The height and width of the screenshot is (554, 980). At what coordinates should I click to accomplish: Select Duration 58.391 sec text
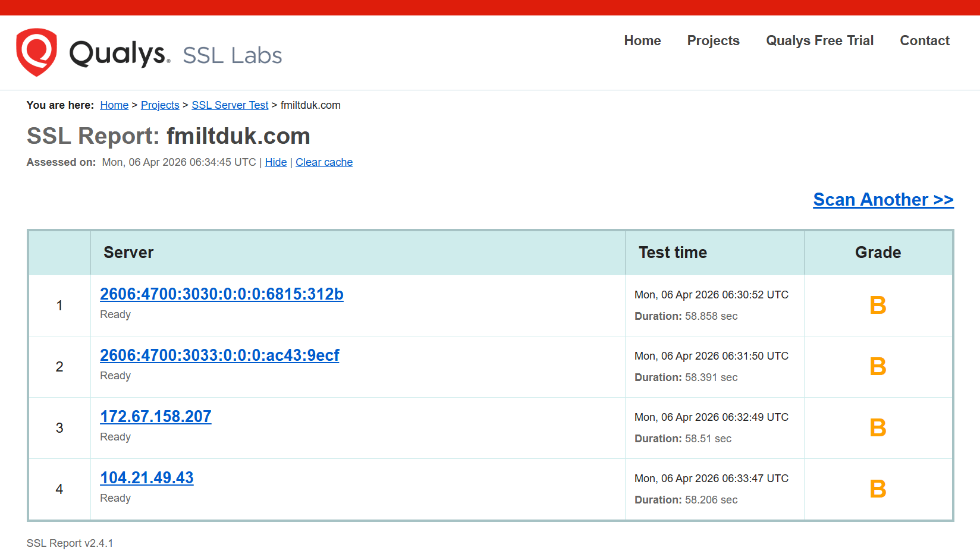point(686,377)
